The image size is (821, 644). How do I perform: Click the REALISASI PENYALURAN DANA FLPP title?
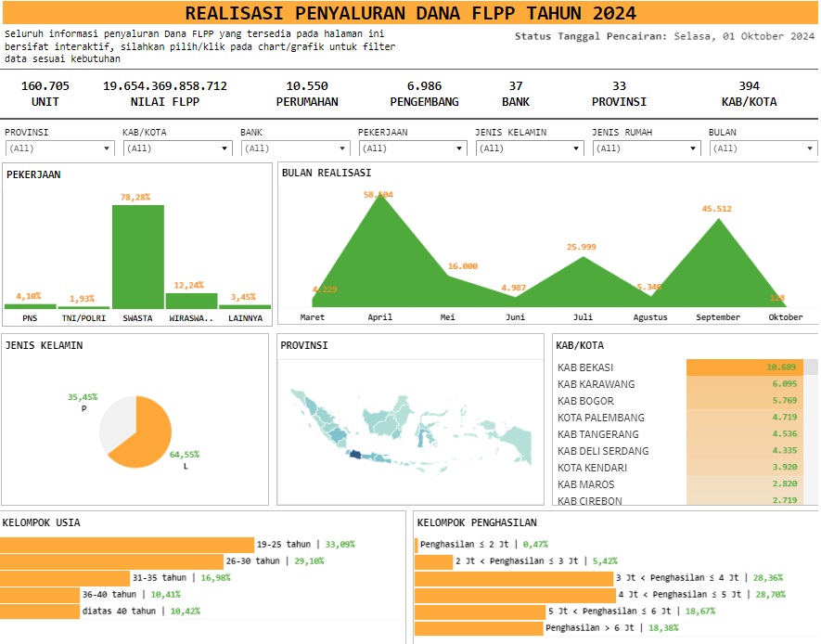point(410,13)
